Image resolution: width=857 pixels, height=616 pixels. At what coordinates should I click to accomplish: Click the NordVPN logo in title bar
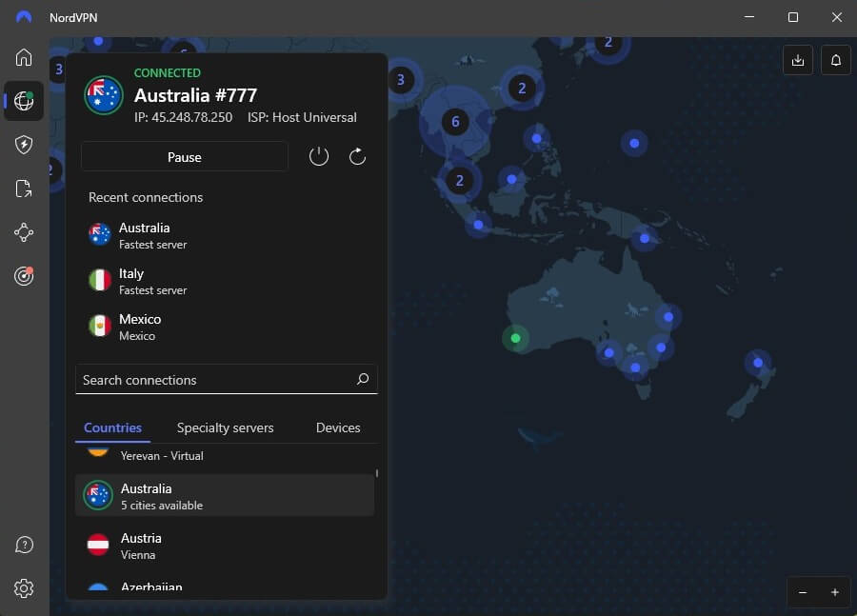pos(24,17)
